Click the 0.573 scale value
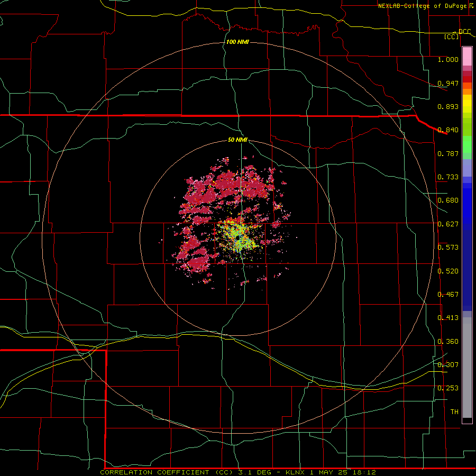Image resolution: width=476 pixels, height=476 pixels. [x=448, y=248]
